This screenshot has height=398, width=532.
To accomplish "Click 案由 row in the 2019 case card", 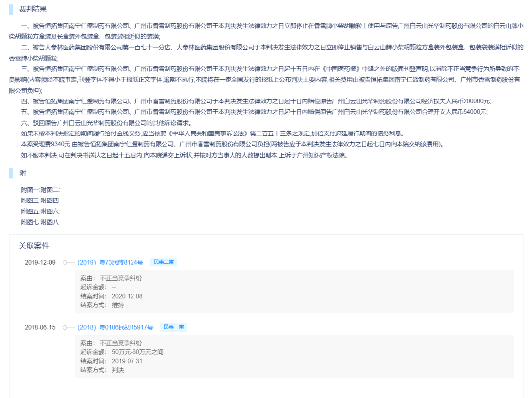I will tap(111, 279).
